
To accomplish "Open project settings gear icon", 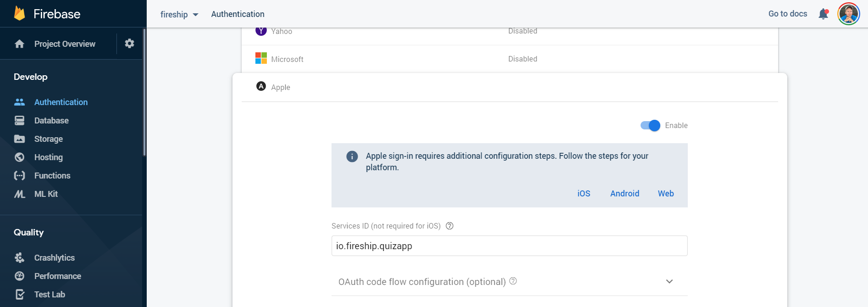I will [x=129, y=44].
